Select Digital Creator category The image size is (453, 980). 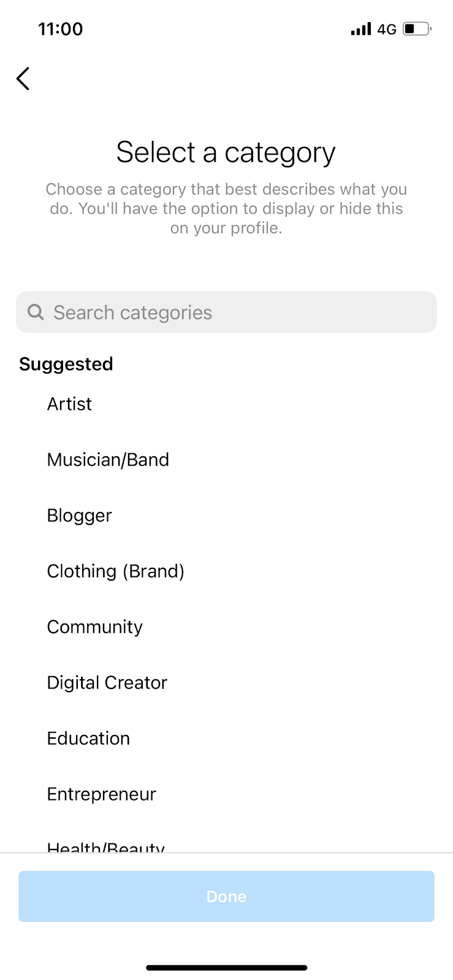pyautogui.click(x=107, y=683)
